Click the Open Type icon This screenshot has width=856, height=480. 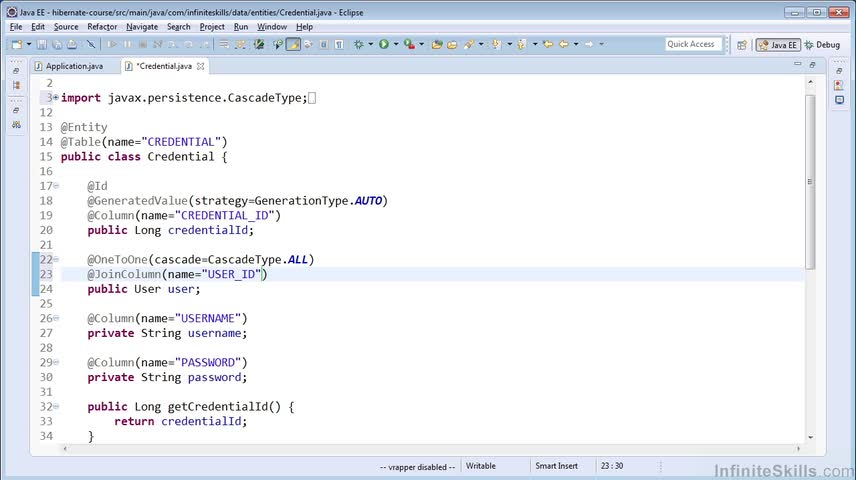coord(437,44)
